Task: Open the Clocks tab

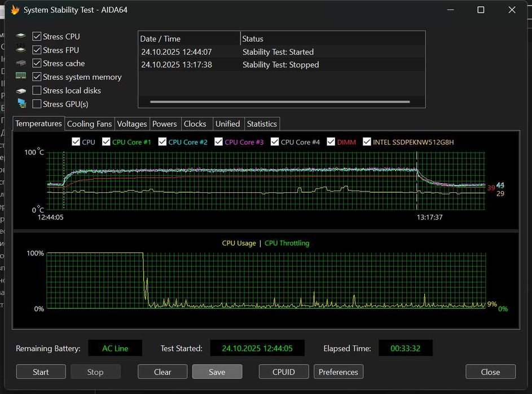Action: (x=195, y=124)
